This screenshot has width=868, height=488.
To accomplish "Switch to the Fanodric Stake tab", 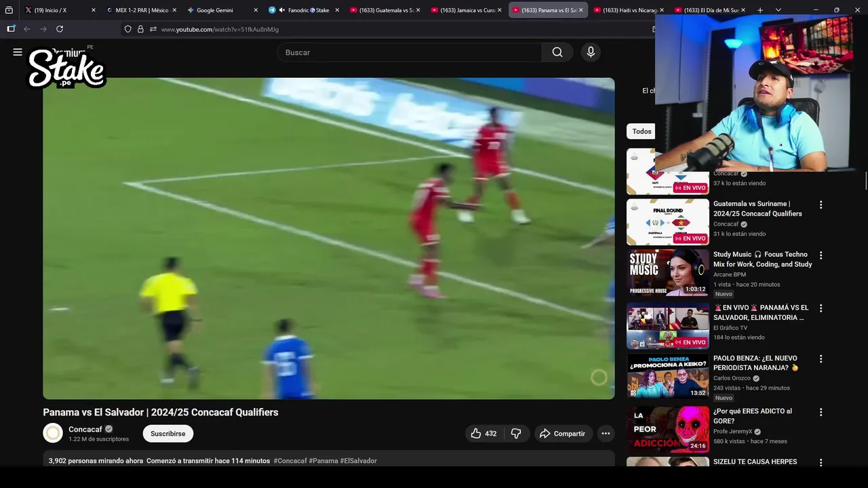I will click(305, 10).
